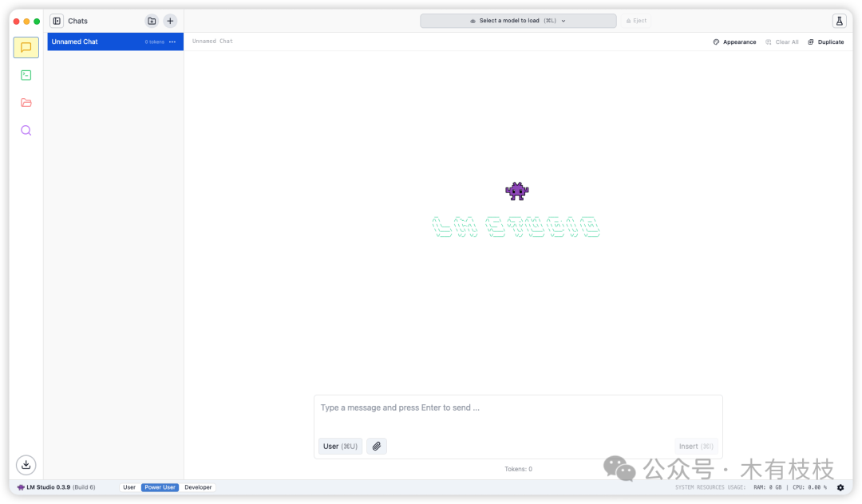
Task: Switch to Developer mode
Action: click(198, 487)
